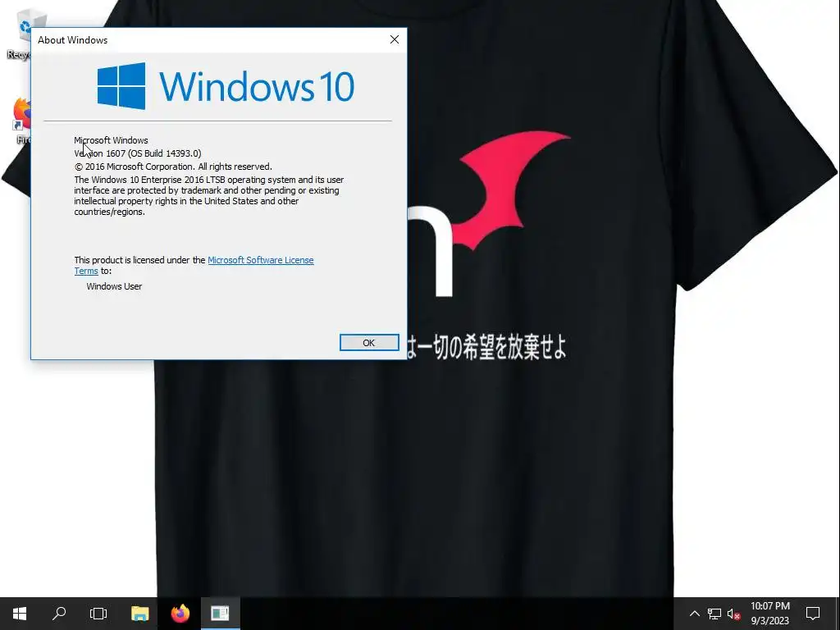The width and height of the screenshot is (840, 630).
Task: Click OK in About Windows dialog
Action: (369, 343)
